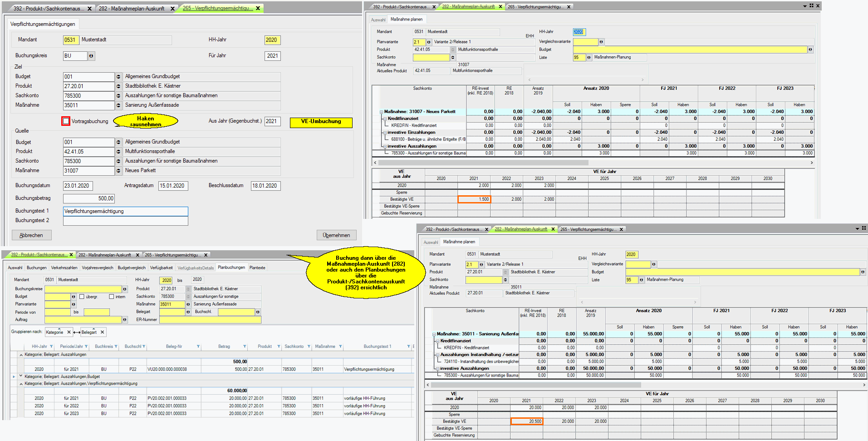Viewport: 868px width, 441px height.
Task: Click lookup icon beside Quelle Maßnahme 31007
Action: click(x=118, y=171)
